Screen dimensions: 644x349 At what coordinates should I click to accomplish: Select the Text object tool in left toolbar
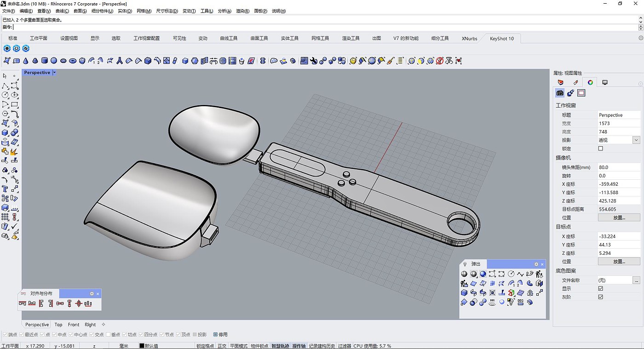5,189
